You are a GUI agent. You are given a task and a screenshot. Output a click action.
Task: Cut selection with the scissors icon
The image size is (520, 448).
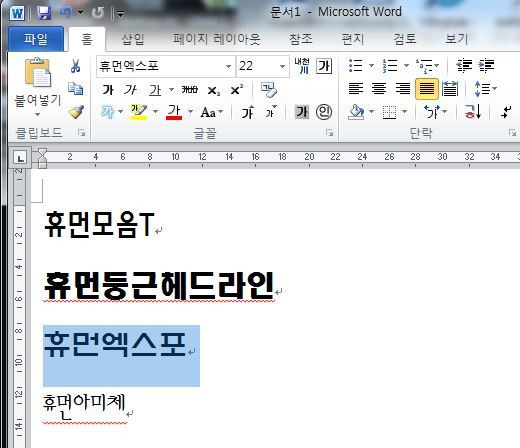tap(76, 66)
